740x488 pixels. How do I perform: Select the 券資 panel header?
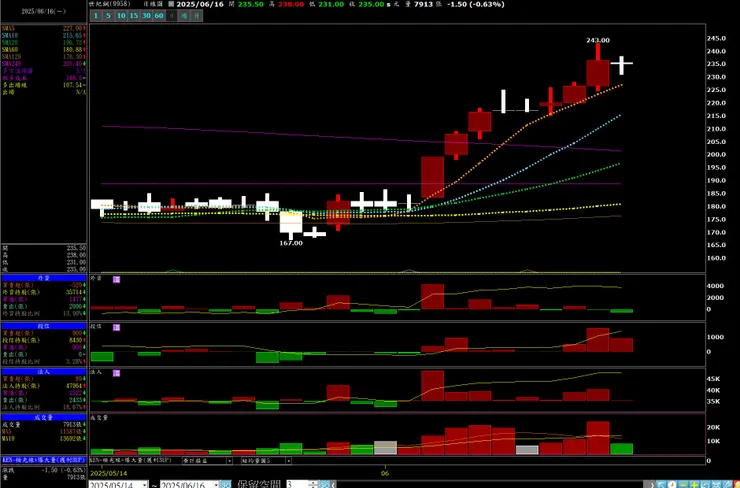pos(43,278)
